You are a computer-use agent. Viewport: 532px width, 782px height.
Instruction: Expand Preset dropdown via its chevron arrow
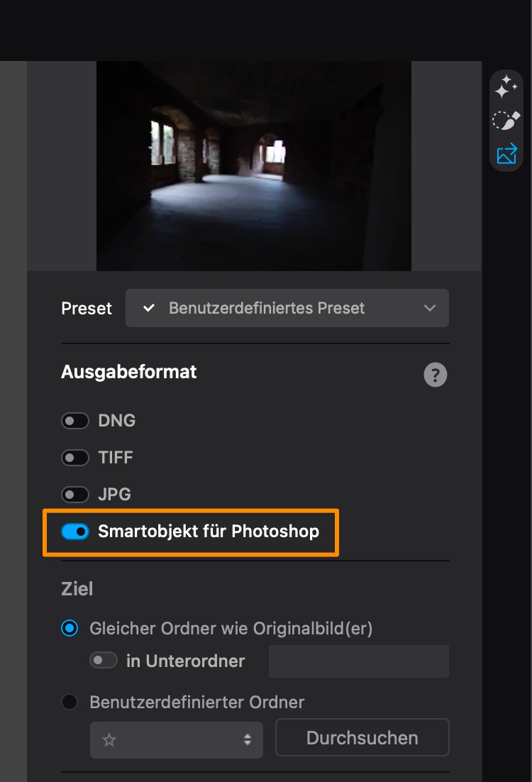pos(429,308)
